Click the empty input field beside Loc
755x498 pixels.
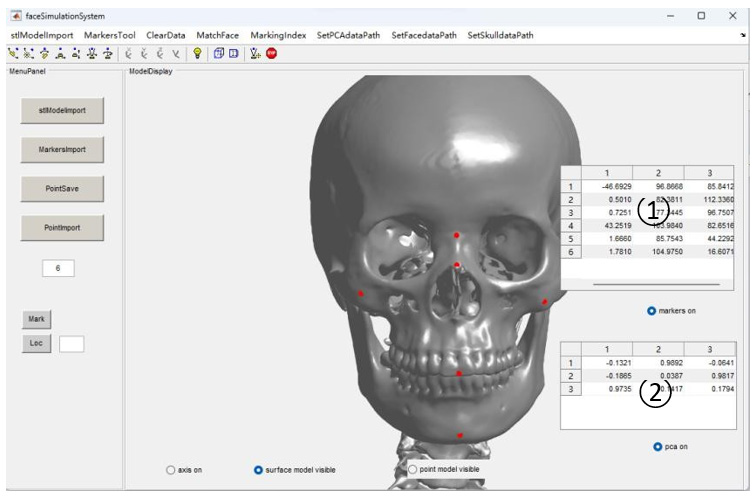[x=71, y=344]
